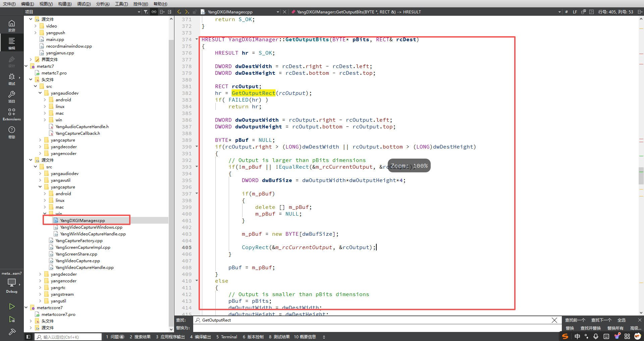Go forward to next location arrow
The width and height of the screenshot is (644, 341).
tap(187, 12)
